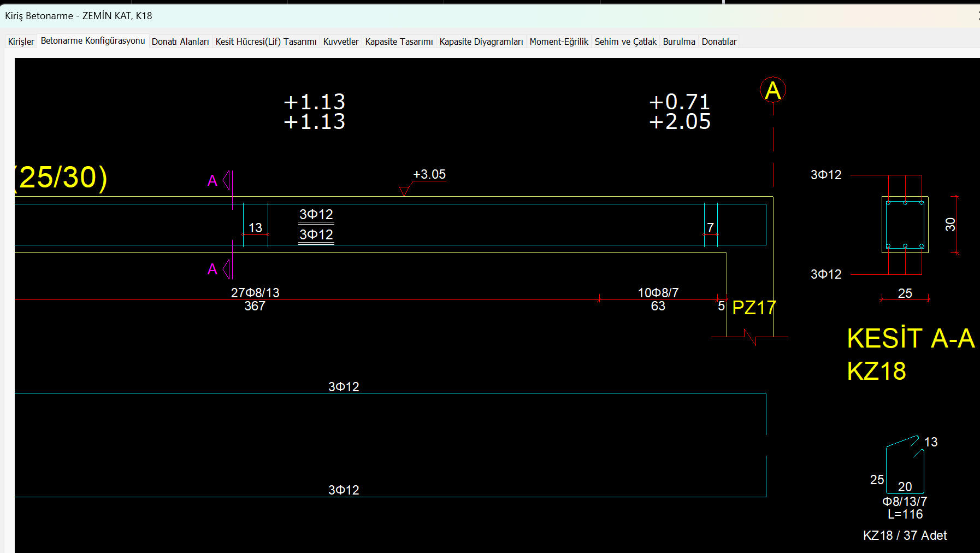The height and width of the screenshot is (553, 980).
Task: Go to the Kapasite Tasarımı tab
Action: coord(399,42)
